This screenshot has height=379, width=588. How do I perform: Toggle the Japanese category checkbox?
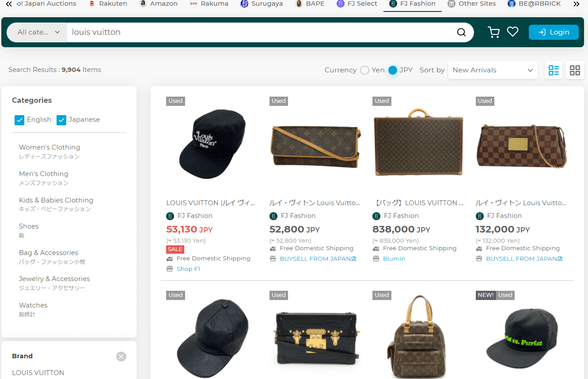61,120
